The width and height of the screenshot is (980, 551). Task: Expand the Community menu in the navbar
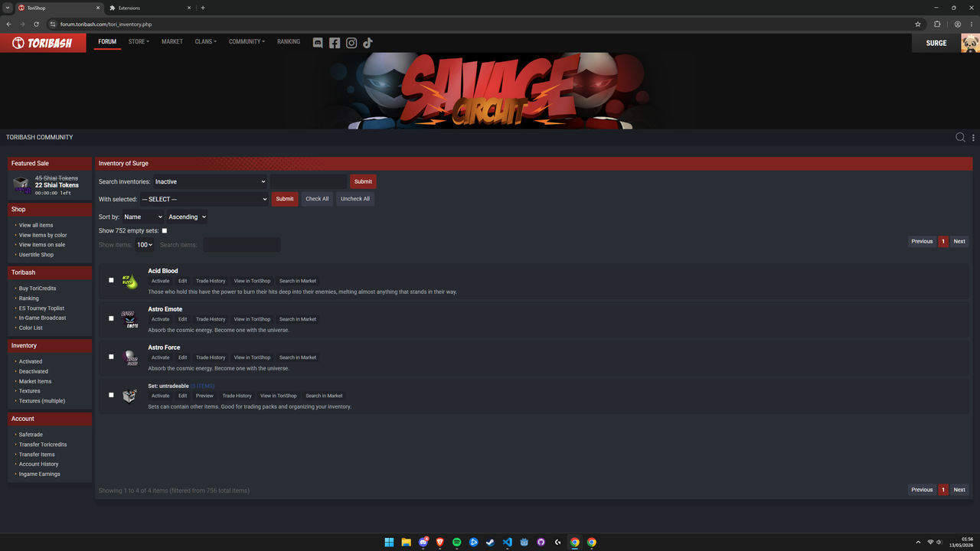(x=247, y=42)
